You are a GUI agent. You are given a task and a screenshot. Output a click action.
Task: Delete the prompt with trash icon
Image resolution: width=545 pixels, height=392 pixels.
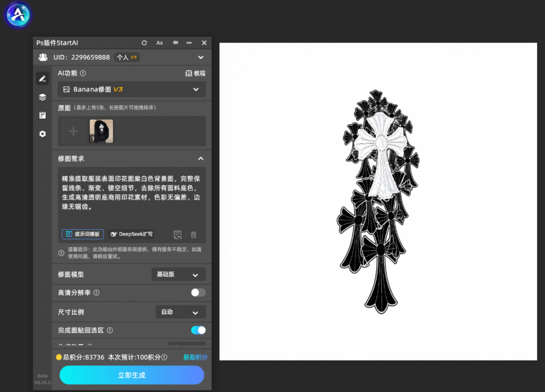pyautogui.click(x=194, y=235)
